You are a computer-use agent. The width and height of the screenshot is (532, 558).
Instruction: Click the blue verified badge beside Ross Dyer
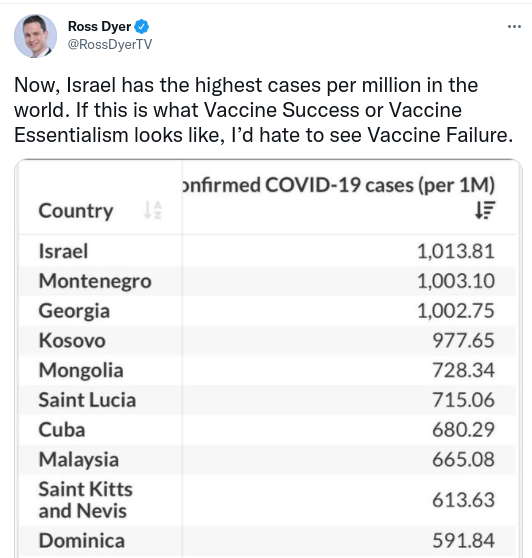click(141, 26)
